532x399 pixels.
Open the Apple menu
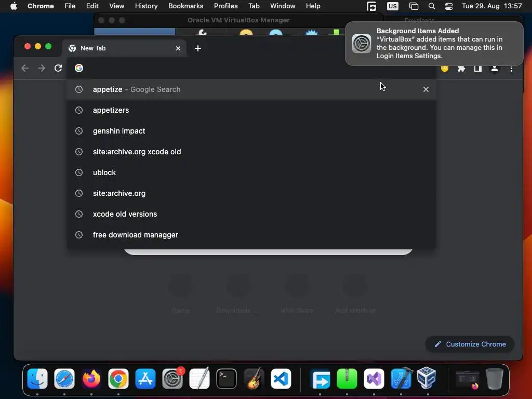pyautogui.click(x=14, y=6)
